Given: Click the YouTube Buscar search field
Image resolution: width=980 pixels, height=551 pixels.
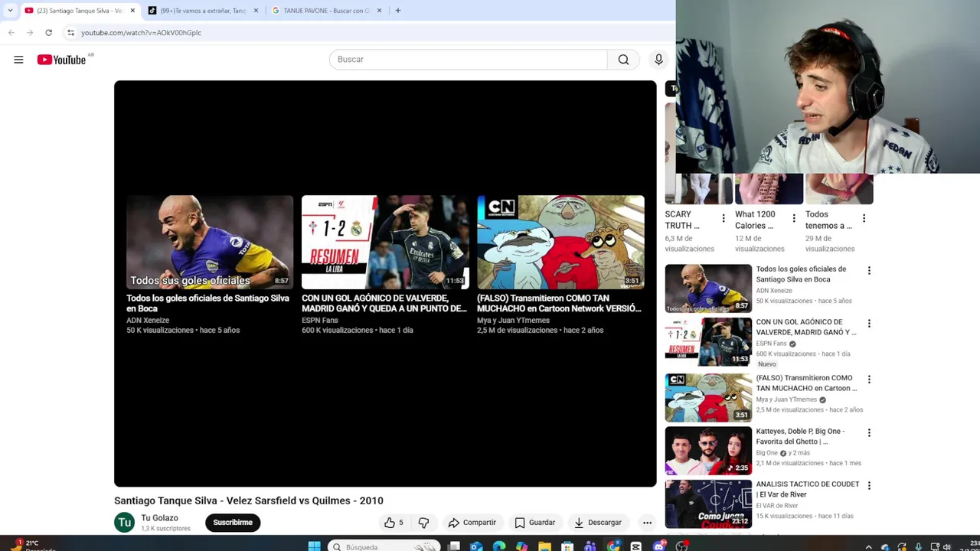Looking at the screenshot, I should coord(468,60).
